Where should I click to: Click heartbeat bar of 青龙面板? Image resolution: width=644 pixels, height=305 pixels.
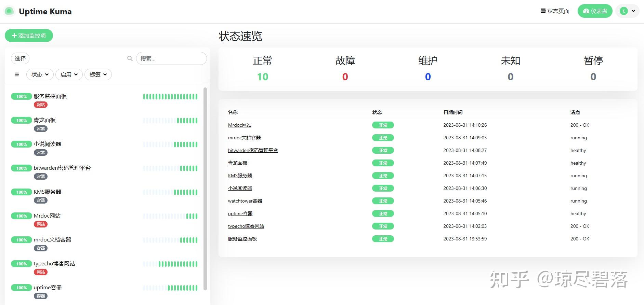[x=170, y=121]
